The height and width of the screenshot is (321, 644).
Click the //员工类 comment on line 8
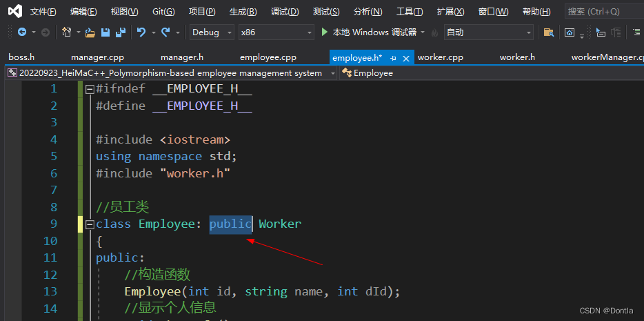pos(122,207)
